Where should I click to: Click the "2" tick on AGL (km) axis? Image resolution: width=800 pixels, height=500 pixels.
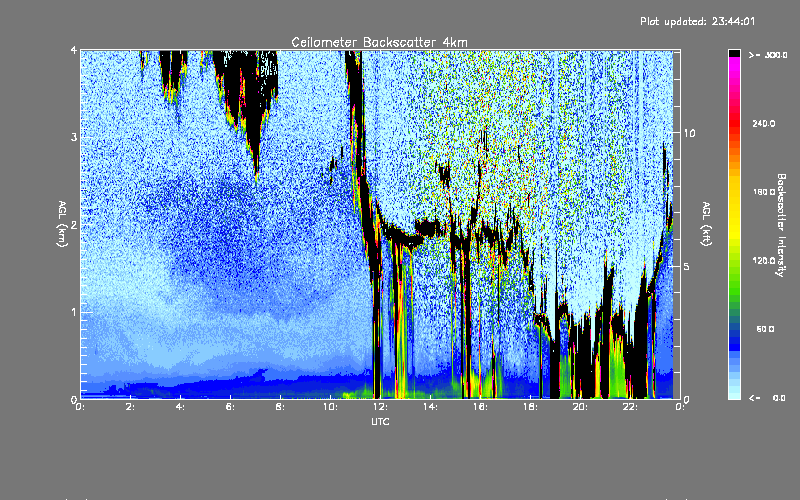tap(74, 225)
